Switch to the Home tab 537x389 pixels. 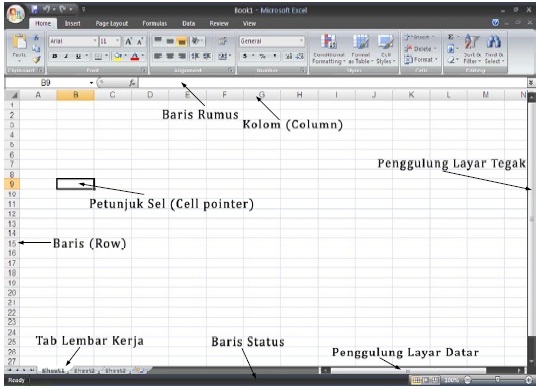tap(43, 24)
